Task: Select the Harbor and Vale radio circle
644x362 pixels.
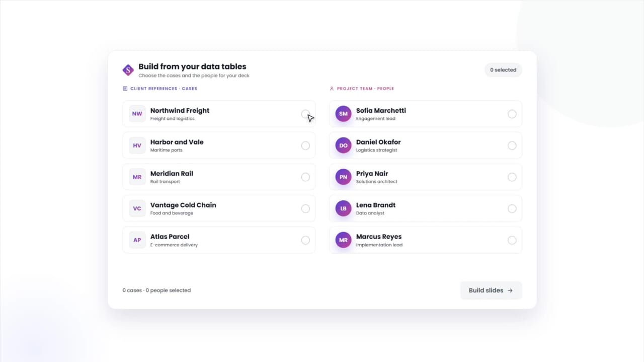Action: [x=305, y=146]
